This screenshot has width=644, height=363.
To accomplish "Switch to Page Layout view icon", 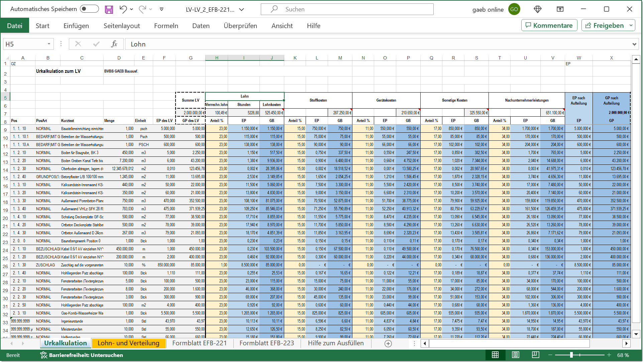I will (515, 355).
